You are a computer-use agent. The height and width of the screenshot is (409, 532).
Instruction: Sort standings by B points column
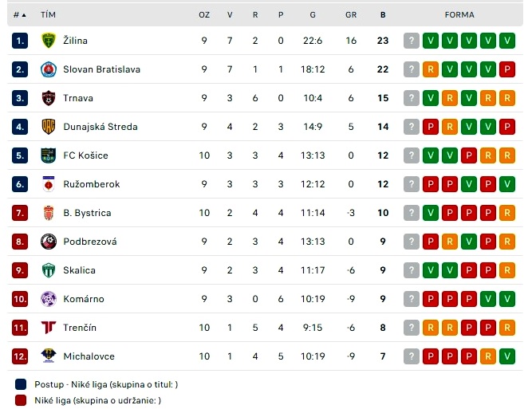[383, 15]
